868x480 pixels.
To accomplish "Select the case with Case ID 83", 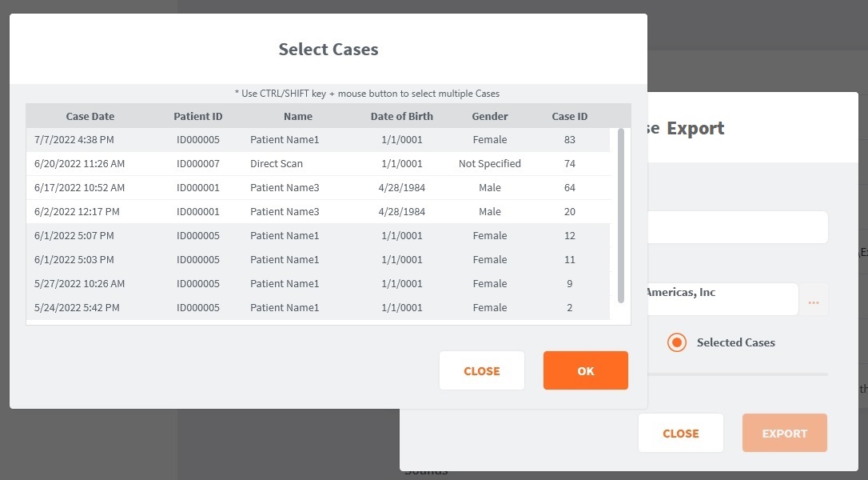I will pos(320,139).
